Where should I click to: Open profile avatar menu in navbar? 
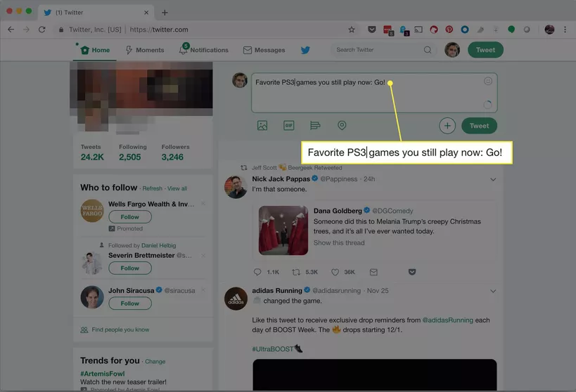[x=452, y=50]
